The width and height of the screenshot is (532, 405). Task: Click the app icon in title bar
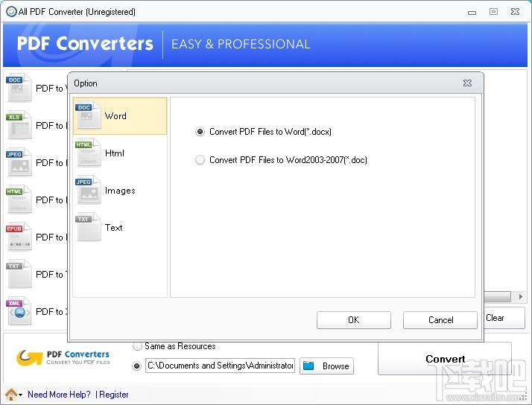pos(11,12)
